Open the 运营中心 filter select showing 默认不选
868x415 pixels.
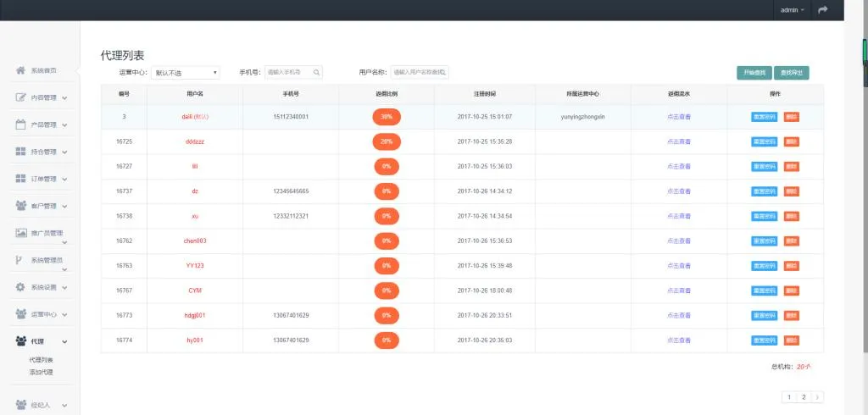click(x=186, y=73)
